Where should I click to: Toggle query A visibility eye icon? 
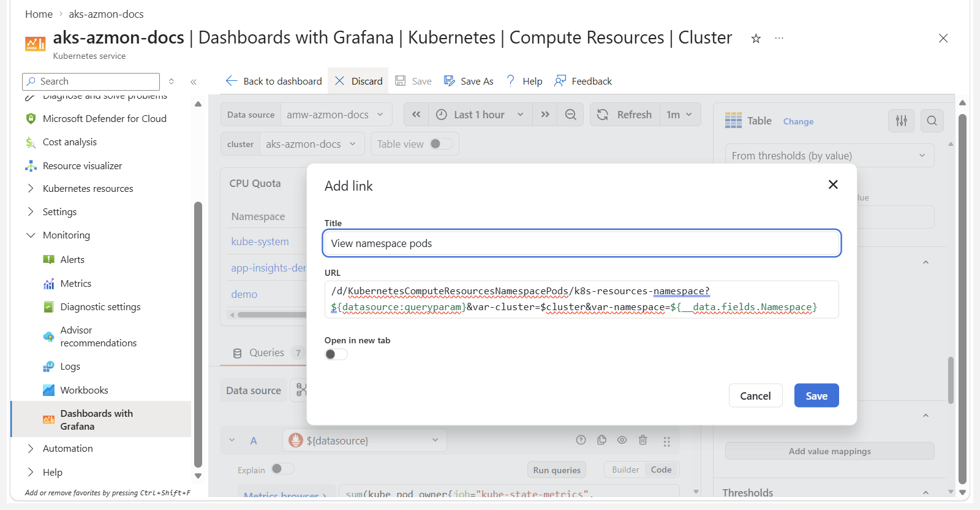point(622,440)
